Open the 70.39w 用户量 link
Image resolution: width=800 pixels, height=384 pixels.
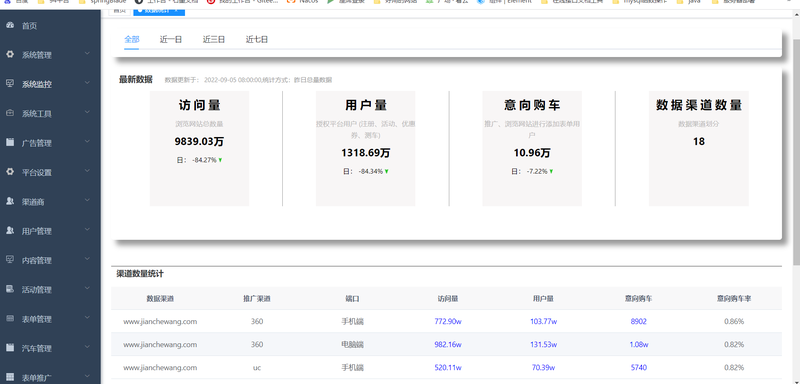point(543,368)
